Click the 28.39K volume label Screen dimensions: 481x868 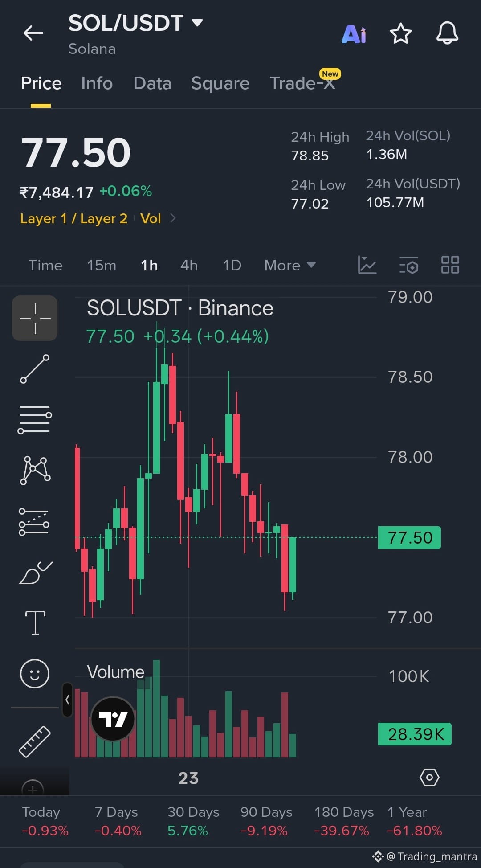[415, 734]
